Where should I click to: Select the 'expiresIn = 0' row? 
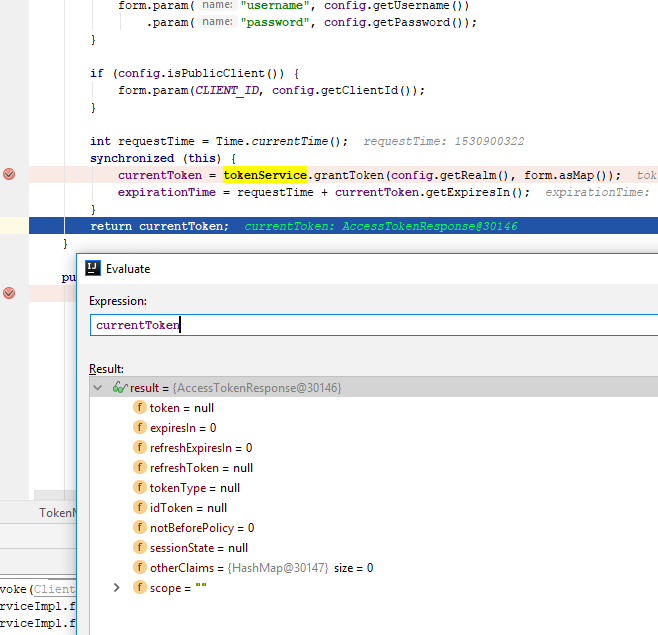374,428
